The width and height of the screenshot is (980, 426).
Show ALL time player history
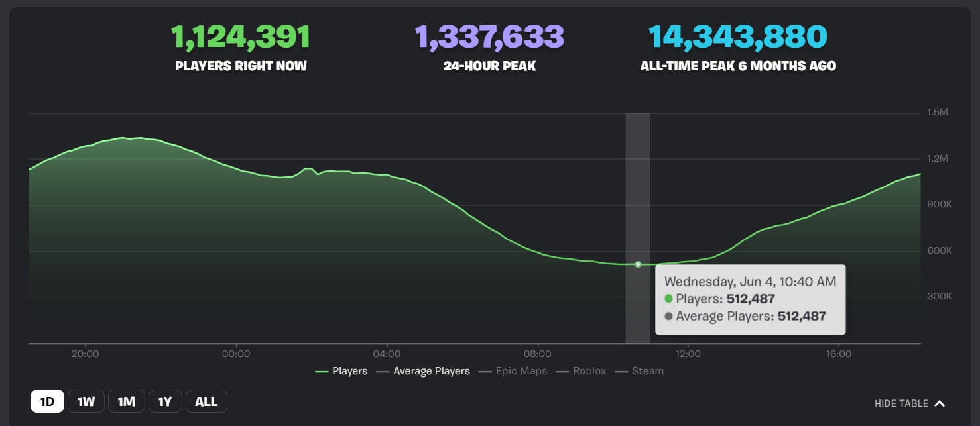(x=206, y=401)
